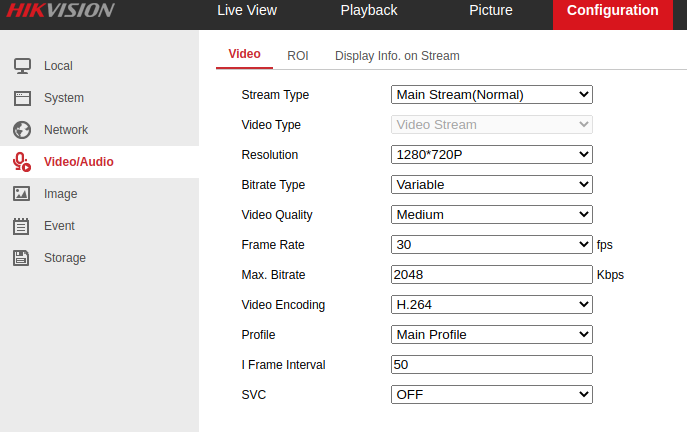Click the Local monitor icon
Viewport: 687px width, 432px height.
(22, 66)
